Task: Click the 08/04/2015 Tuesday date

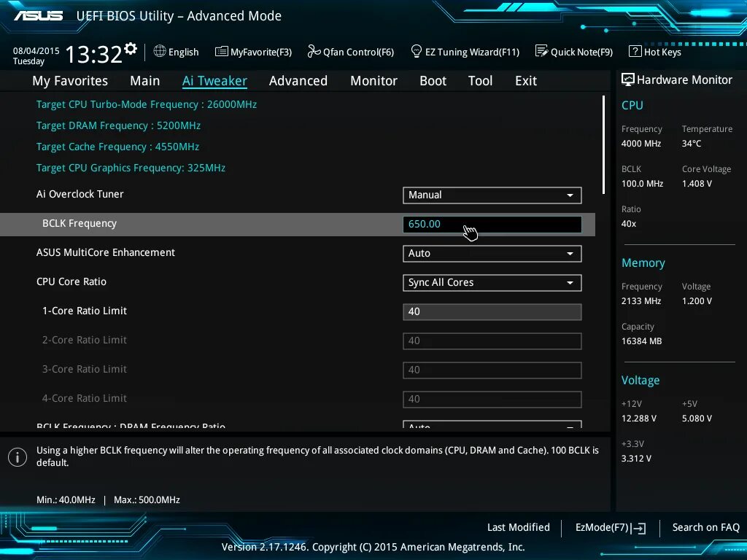Action: pos(36,55)
